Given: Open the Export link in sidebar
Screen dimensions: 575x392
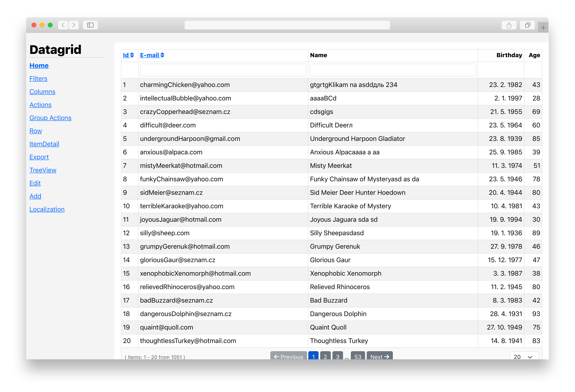Looking at the screenshot, I should pos(39,157).
